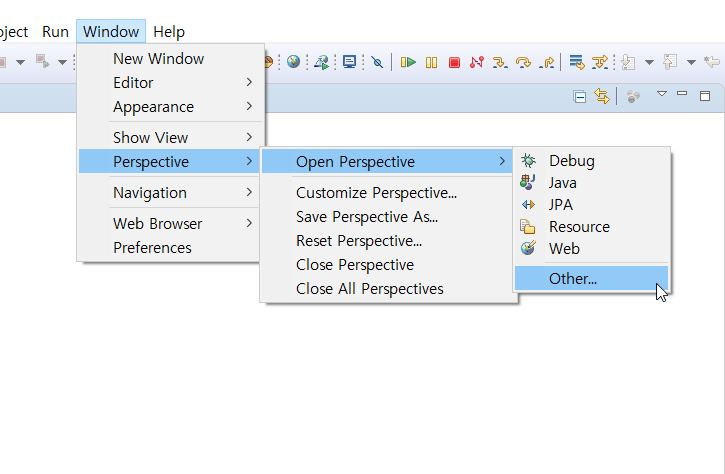Image resolution: width=725 pixels, height=474 pixels.
Task: Click the yellow Suspend pause icon
Action: (431, 62)
